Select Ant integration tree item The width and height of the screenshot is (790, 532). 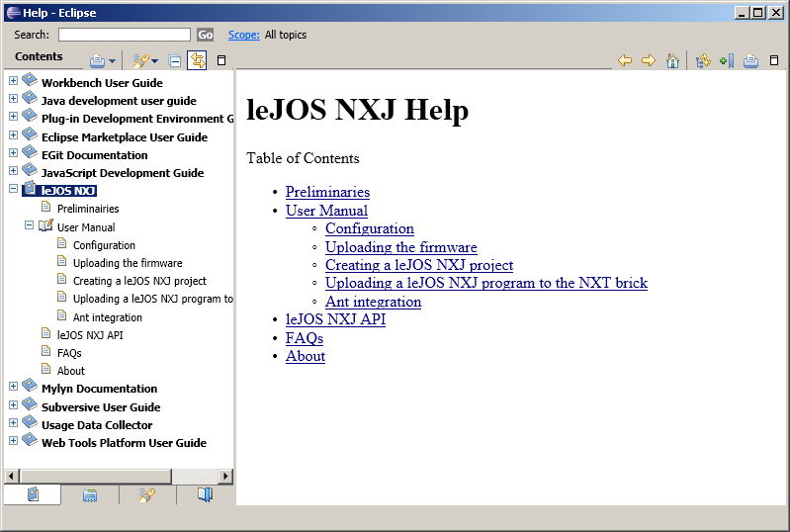(x=108, y=317)
